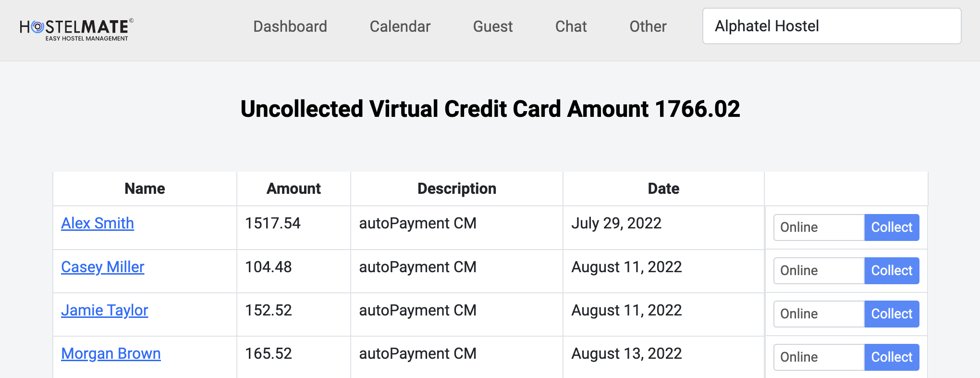Switch to the Chat section

click(x=571, y=26)
